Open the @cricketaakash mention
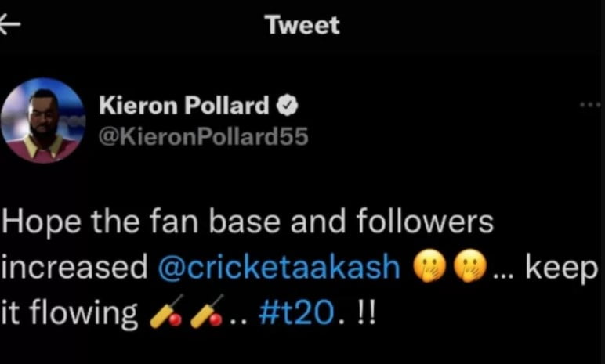605x364 pixels. pyautogui.click(x=279, y=268)
